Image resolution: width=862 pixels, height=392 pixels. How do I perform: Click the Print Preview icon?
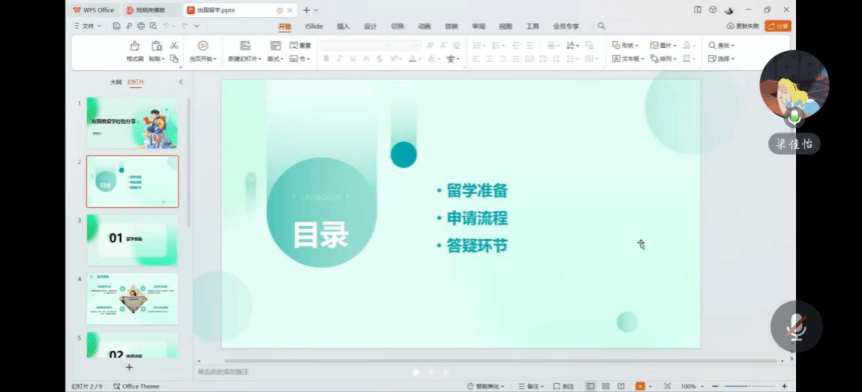153,26
